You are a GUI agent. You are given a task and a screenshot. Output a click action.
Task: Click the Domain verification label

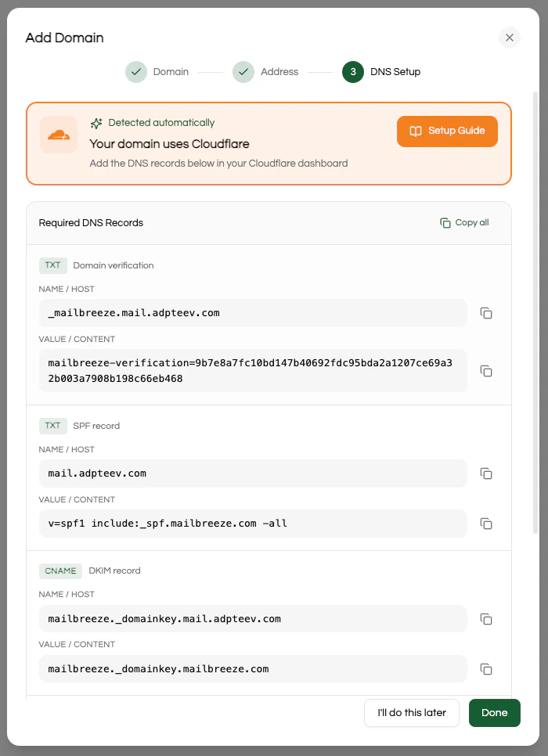tap(114, 265)
